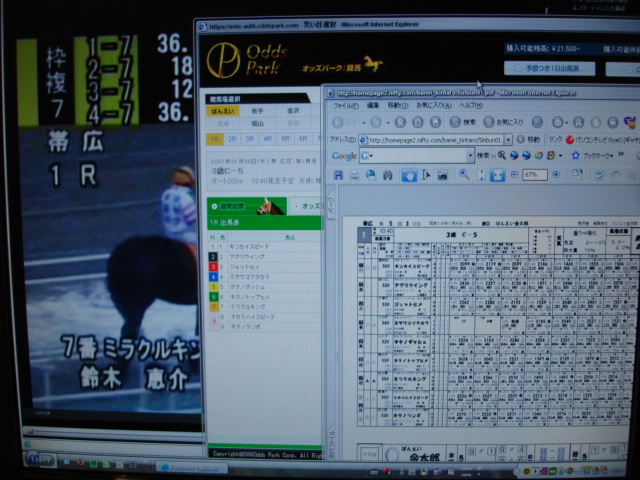Open the address bar dropdown arrow
The height and width of the screenshot is (480, 640).
click(508, 140)
